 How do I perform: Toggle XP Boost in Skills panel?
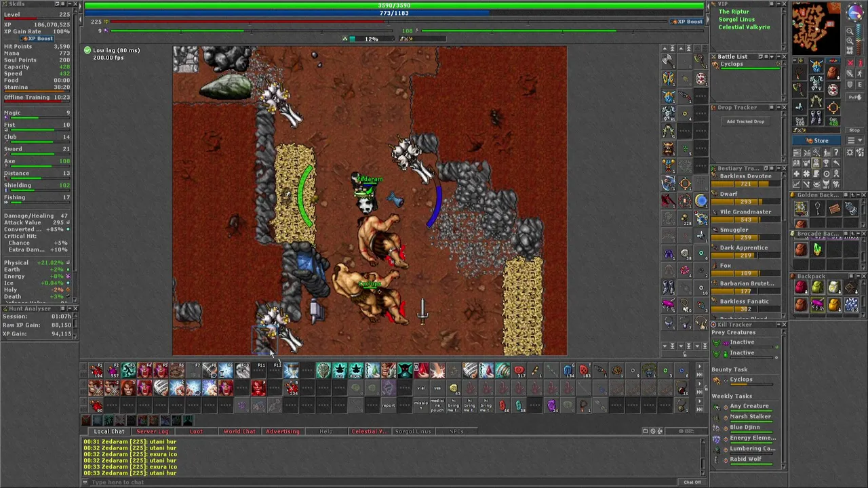37,39
